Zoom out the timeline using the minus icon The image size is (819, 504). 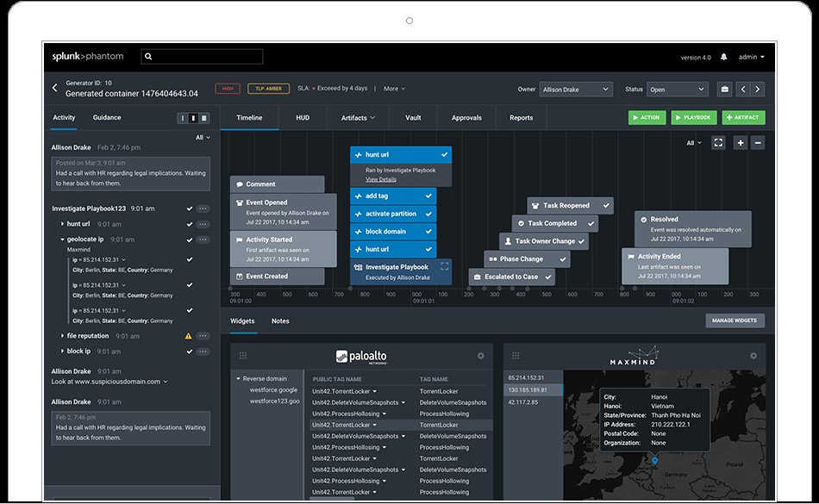click(757, 142)
